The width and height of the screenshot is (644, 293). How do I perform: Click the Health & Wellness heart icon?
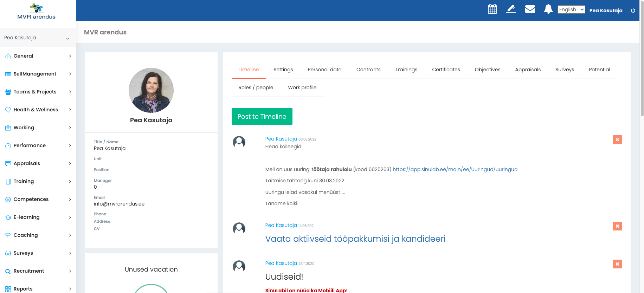tap(8, 110)
